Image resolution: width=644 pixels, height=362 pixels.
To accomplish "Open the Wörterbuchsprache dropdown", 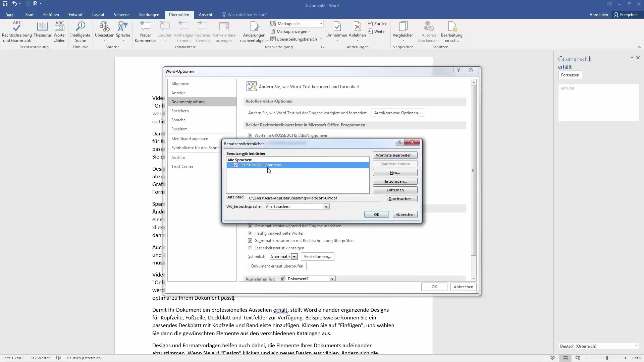I will [x=326, y=207].
